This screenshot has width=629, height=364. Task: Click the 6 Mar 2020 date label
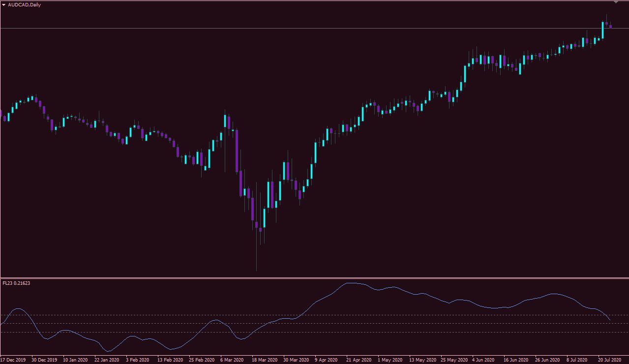(232, 360)
